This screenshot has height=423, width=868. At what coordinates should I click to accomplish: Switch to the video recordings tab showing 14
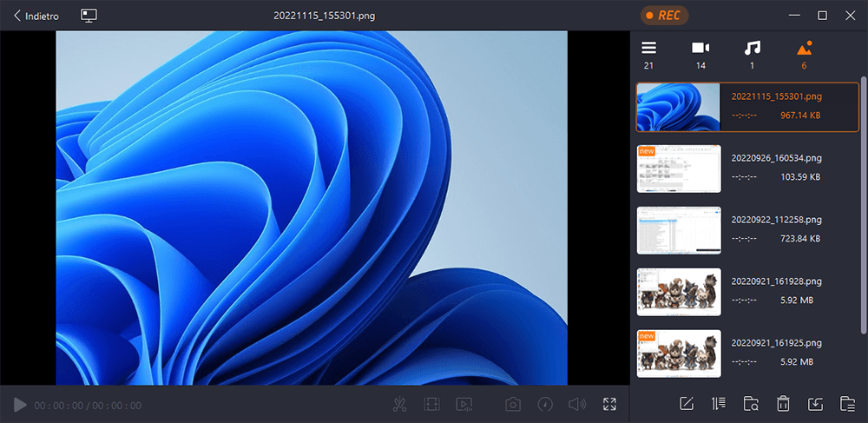tap(700, 55)
